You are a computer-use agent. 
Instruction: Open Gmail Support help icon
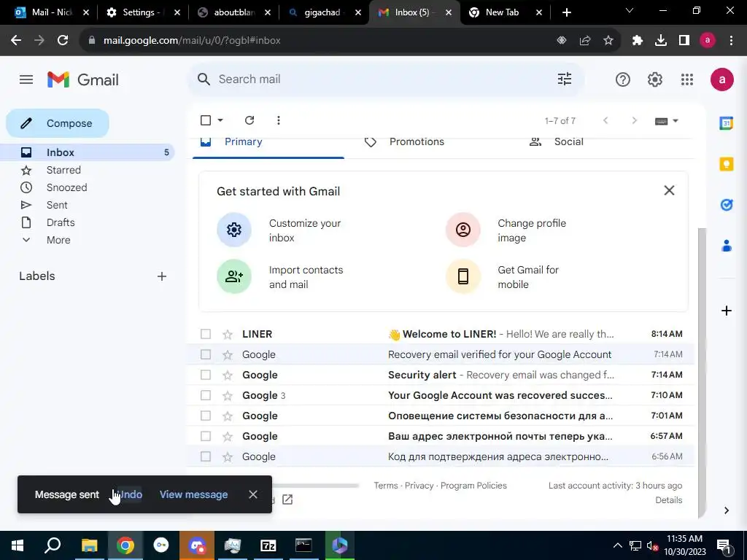(623, 79)
